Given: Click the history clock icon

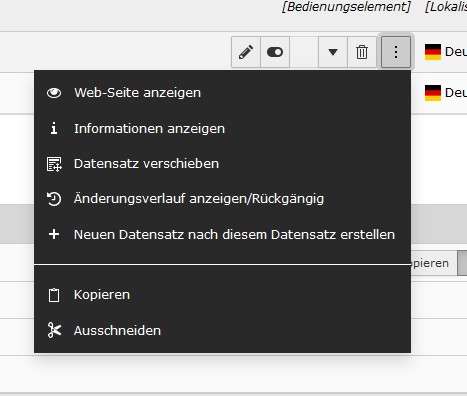Looking at the screenshot, I should click(54, 199).
